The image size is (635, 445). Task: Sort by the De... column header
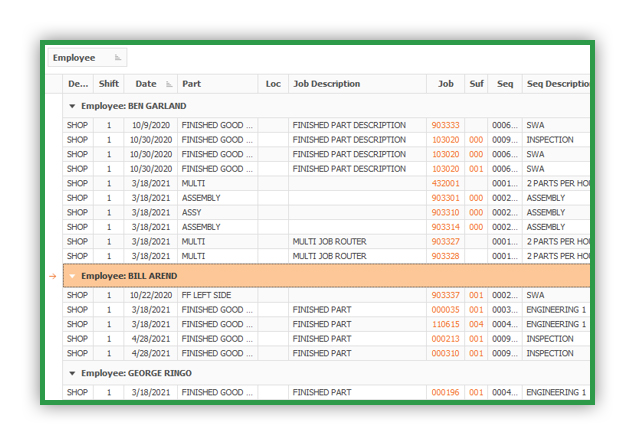(x=78, y=84)
